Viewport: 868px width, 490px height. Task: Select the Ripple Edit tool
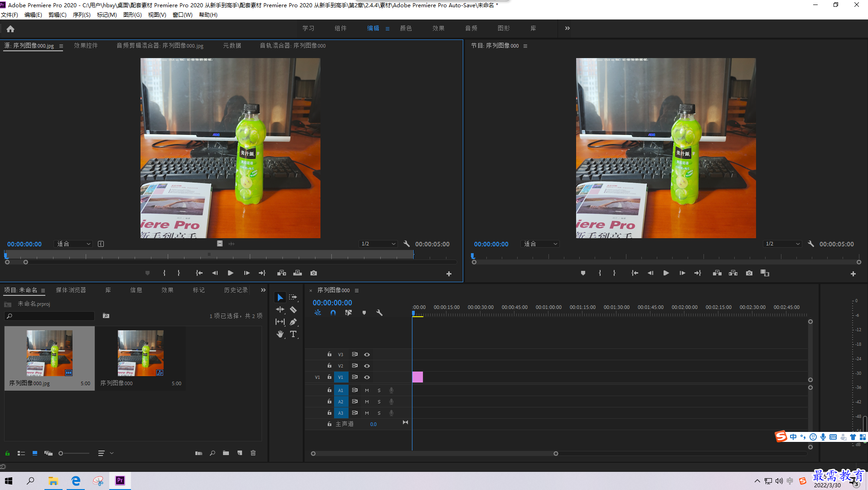(280, 310)
